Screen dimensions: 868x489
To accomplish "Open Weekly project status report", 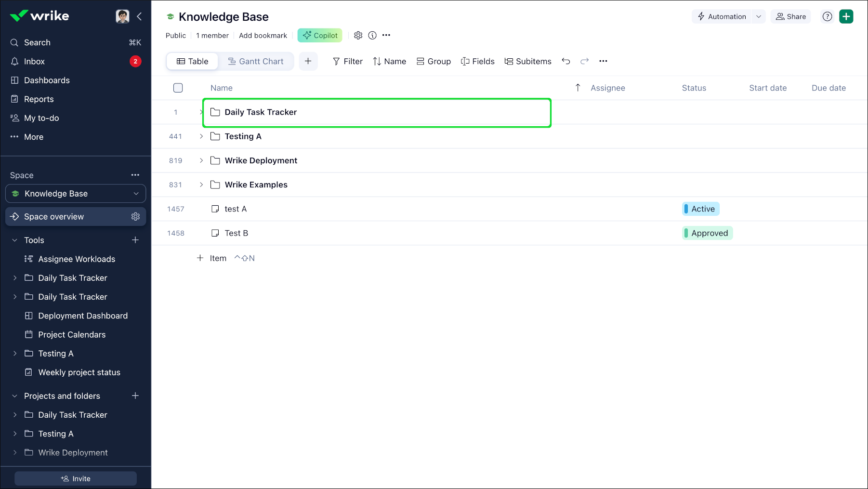I will click(79, 372).
